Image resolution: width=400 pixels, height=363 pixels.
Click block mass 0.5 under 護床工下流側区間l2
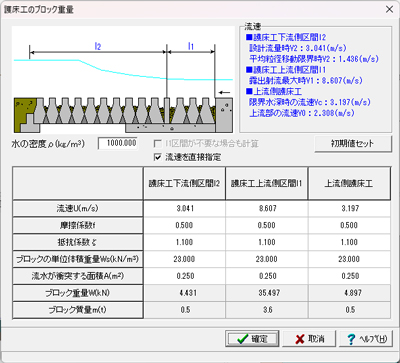coord(185,310)
